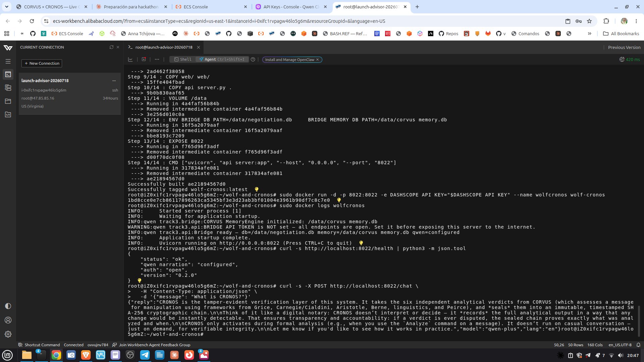
Task: Join Workbench Agent Feedback Group link
Action: tap(151, 345)
